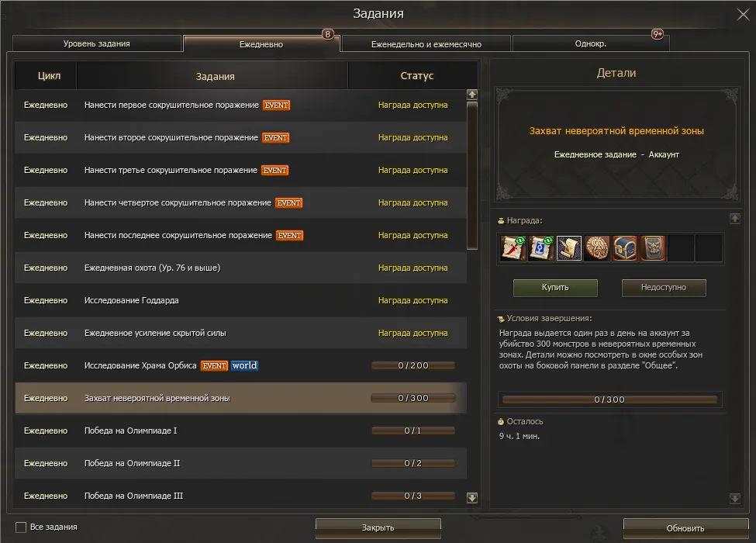
Task: Open the Однокр. tab
Action: tap(590, 44)
